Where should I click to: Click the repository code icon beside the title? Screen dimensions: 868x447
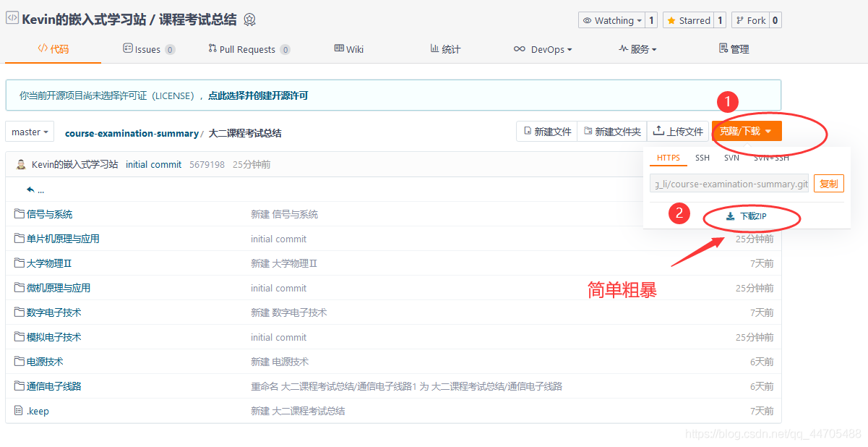[x=12, y=19]
